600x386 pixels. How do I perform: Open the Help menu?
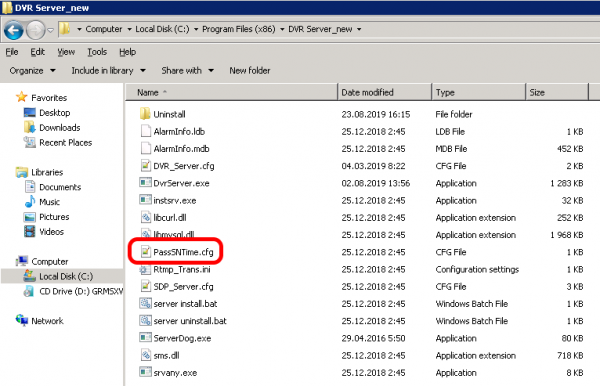pyautogui.click(x=127, y=52)
